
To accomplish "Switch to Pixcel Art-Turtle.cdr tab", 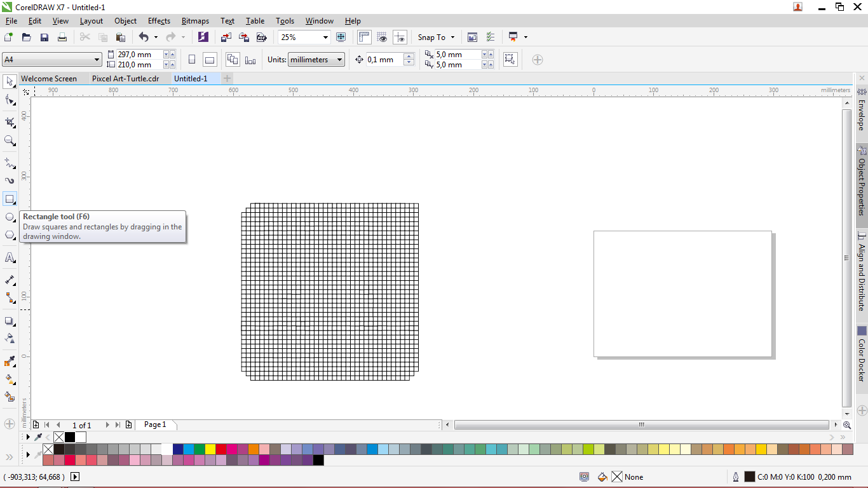I will (125, 79).
